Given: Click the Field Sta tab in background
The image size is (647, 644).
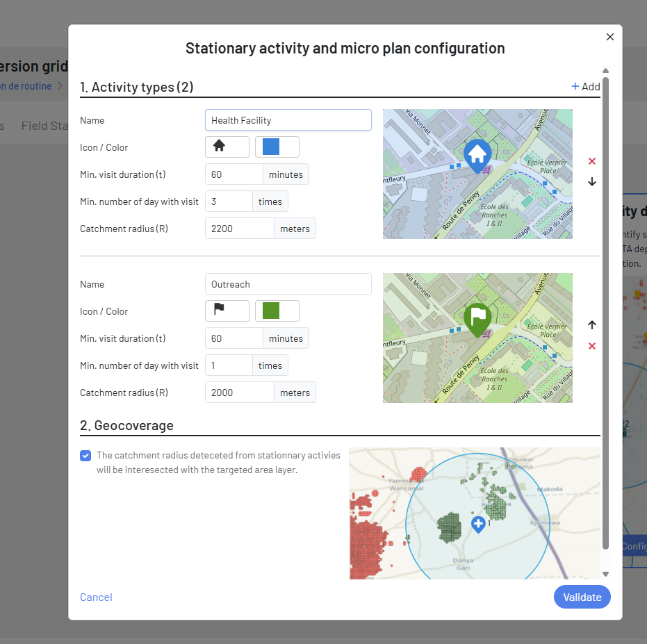Looking at the screenshot, I should [44, 126].
